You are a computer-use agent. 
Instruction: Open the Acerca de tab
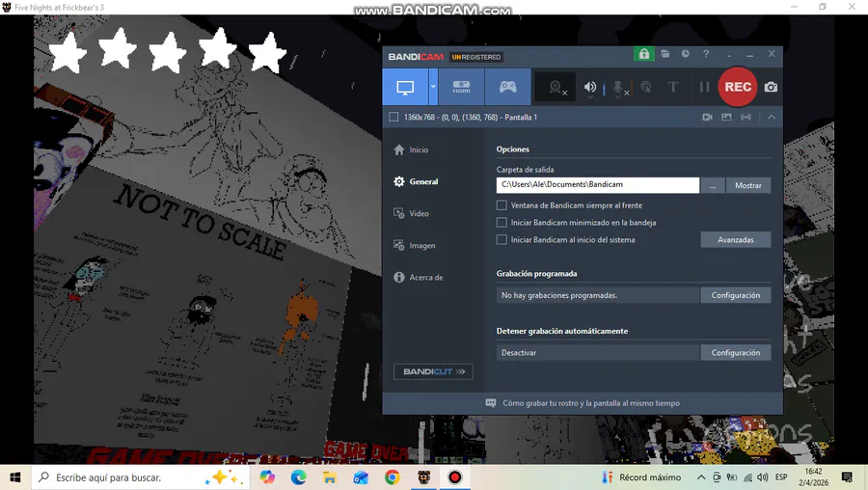420,278
